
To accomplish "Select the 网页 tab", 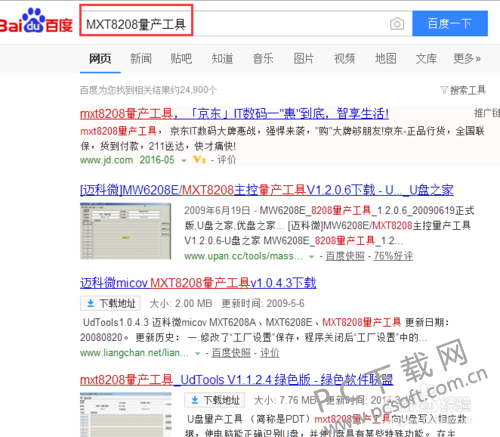I will pos(100,59).
